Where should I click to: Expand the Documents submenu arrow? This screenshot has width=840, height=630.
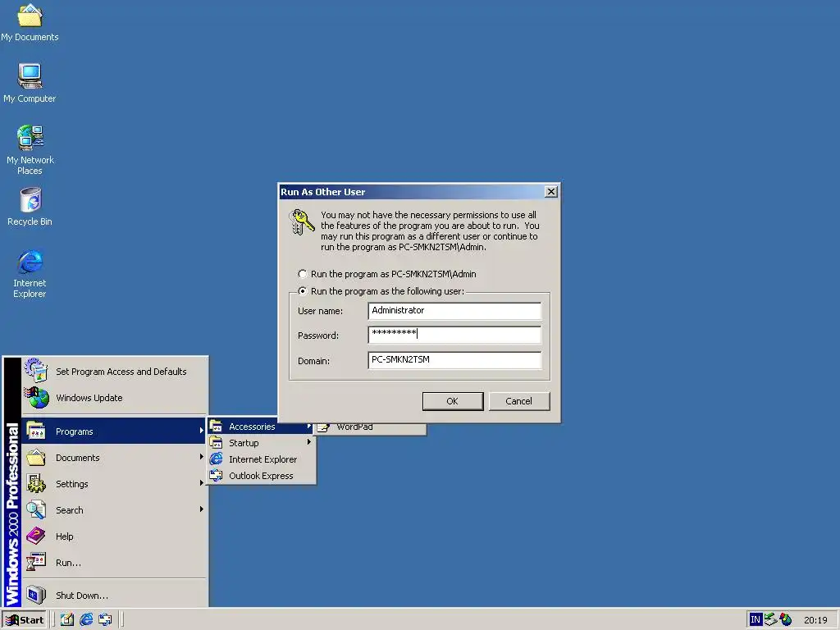(x=202, y=457)
